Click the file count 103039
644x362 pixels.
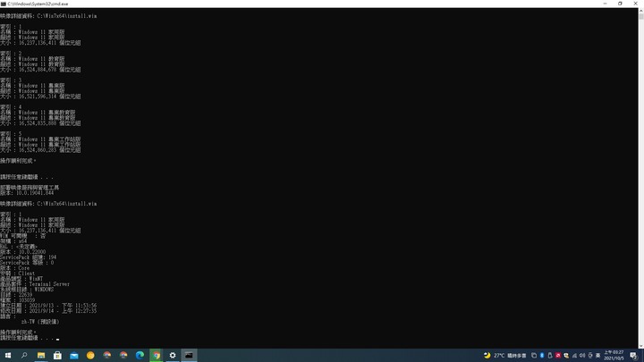27,300
